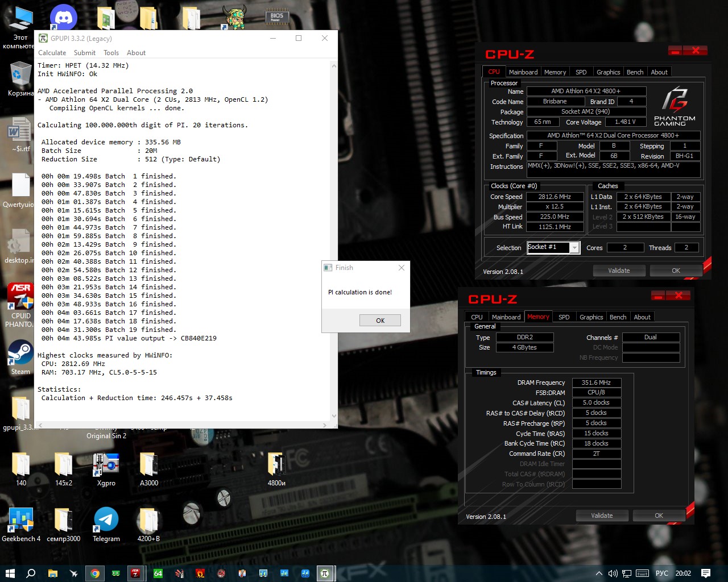Open Bench tab in Processor CPU-Z window

pos(635,72)
